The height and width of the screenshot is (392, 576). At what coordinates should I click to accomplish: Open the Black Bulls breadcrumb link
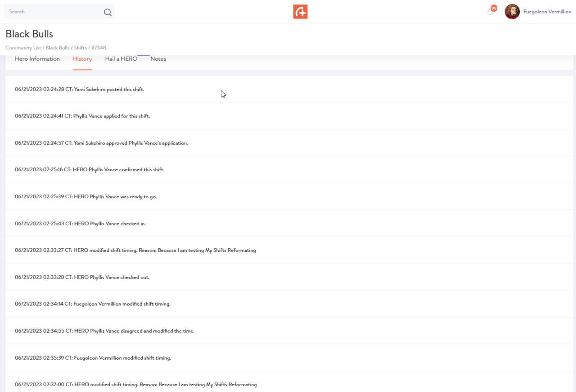pos(58,48)
